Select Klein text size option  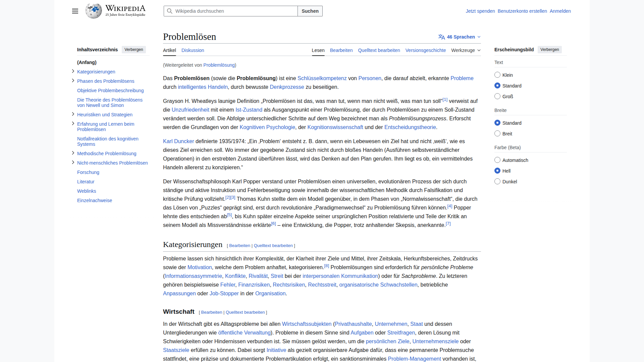[497, 75]
